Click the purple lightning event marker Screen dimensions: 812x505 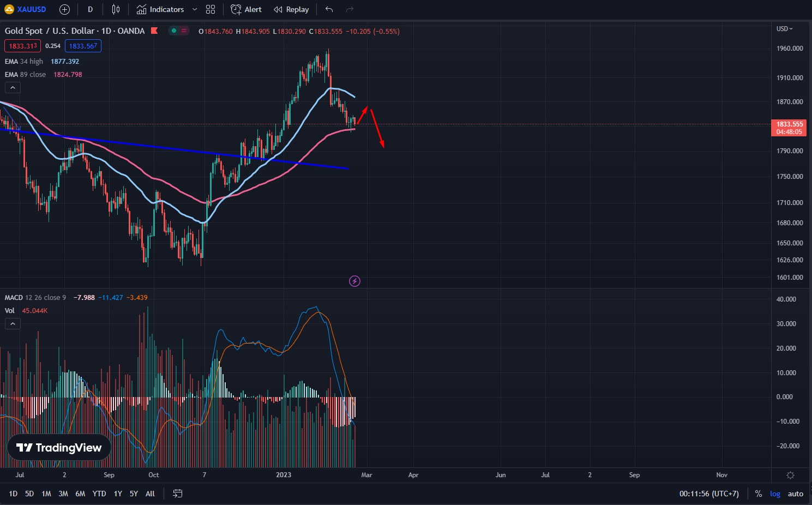pyautogui.click(x=354, y=281)
